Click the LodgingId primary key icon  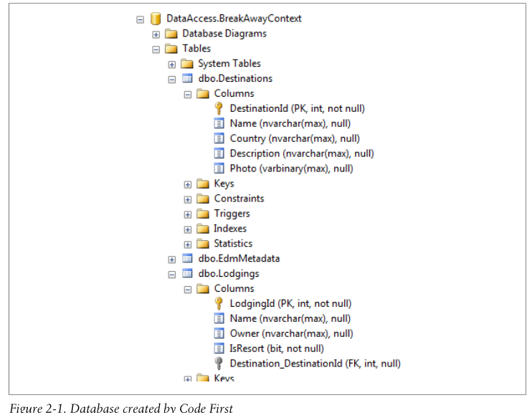[219, 304]
